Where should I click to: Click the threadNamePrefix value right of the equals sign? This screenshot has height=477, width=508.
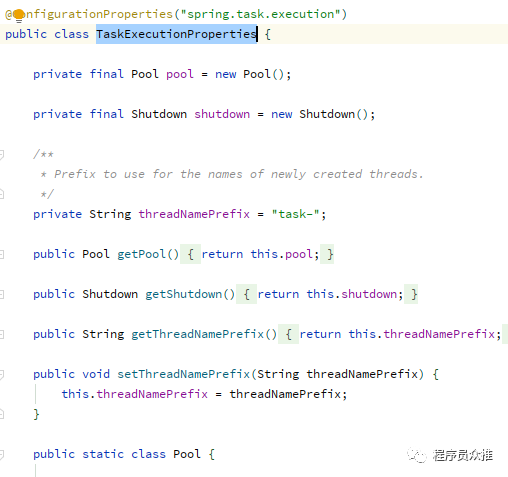click(285, 394)
